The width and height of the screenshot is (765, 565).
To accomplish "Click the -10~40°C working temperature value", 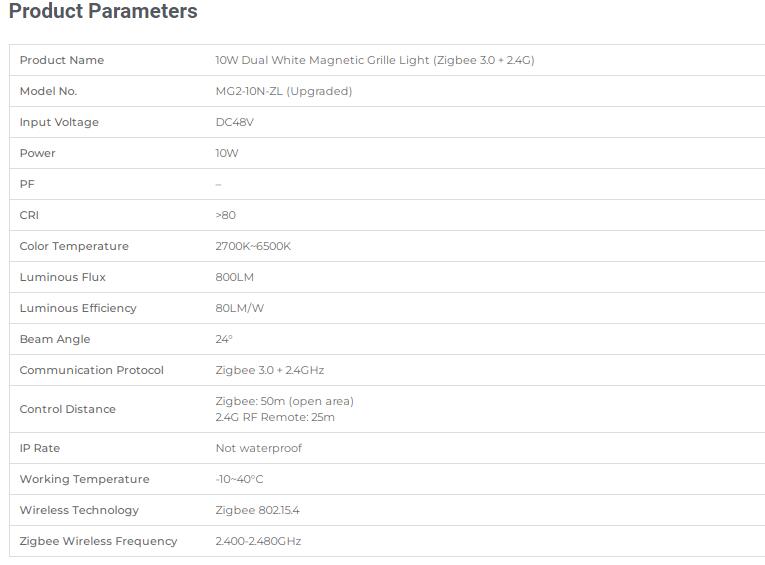I will click(x=239, y=479).
